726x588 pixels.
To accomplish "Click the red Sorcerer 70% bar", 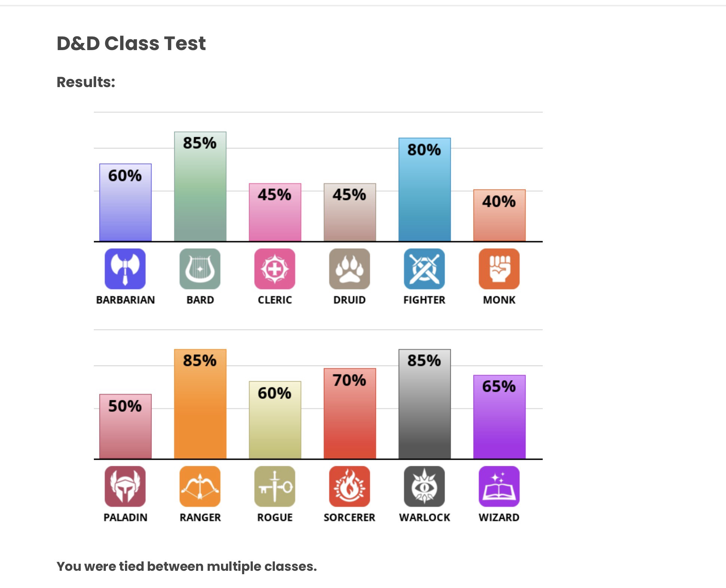I will coord(350,419).
